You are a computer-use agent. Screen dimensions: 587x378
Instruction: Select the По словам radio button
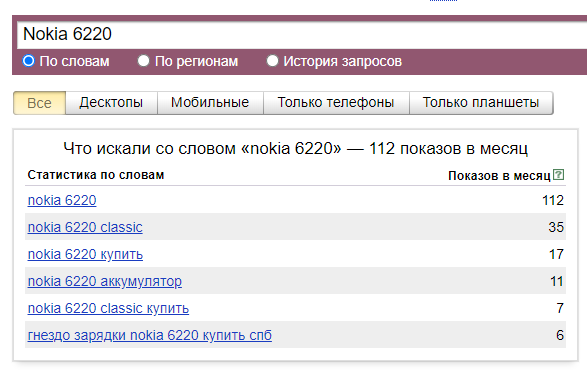click(x=28, y=61)
